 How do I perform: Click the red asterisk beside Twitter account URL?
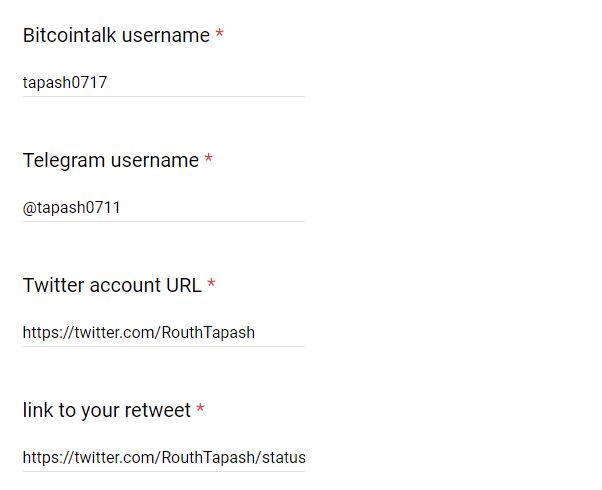pyautogui.click(x=211, y=283)
